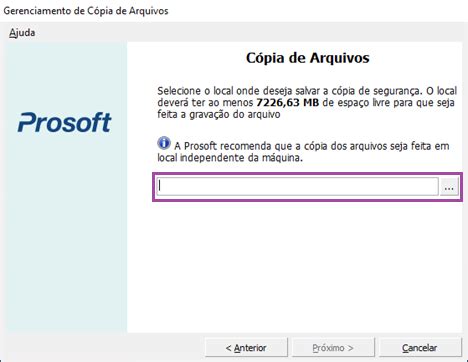Click empty white area below the path field
This screenshot has height=362, width=468.
(x=295, y=267)
